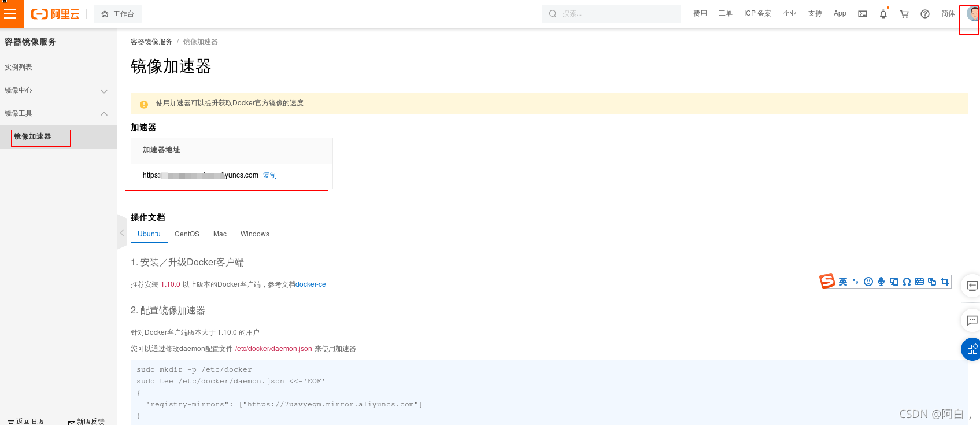Viewport: 980px width, 425px height.
Task: Switch language via 简体
Action: coord(948,13)
